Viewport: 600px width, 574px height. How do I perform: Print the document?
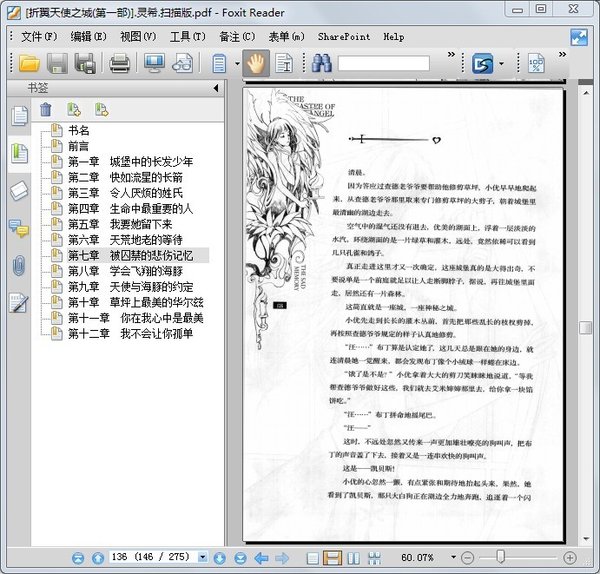tap(120, 63)
